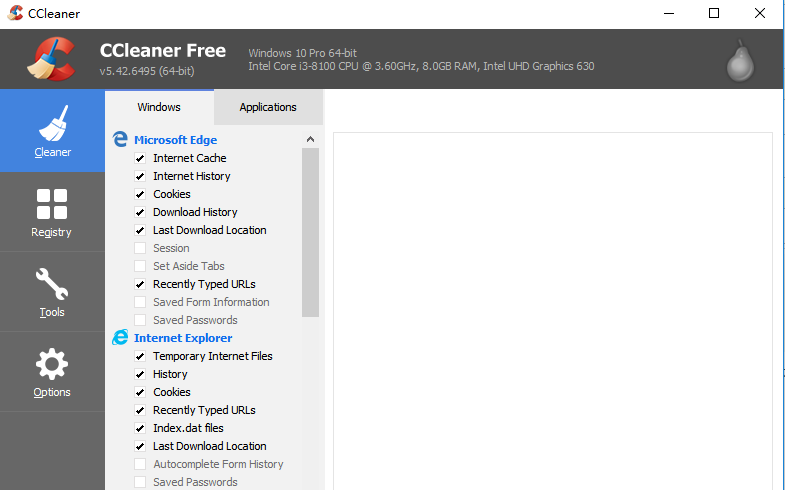This screenshot has width=785, height=490.
Task: Enable Autocomplete Form History checkbox
Action: point(140,464)
